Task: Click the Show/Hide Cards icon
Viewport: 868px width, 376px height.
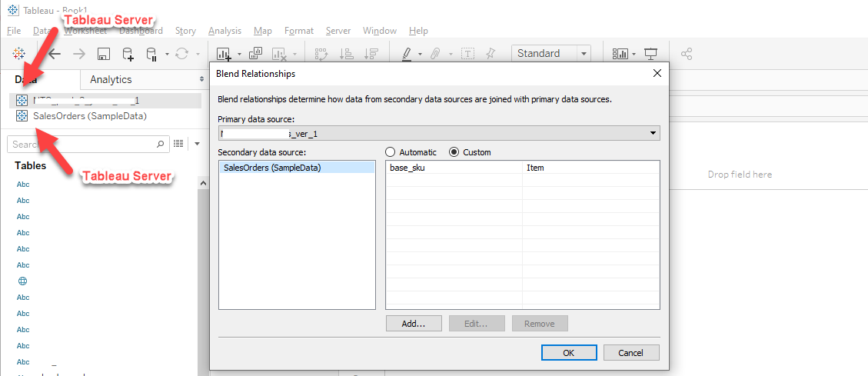Action: (x=620, y=54)
